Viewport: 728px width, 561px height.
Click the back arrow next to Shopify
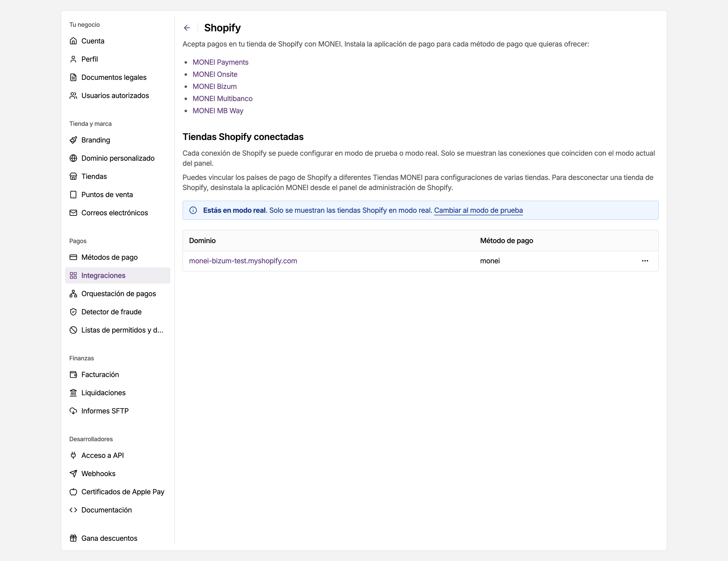(x=187, y=28)
